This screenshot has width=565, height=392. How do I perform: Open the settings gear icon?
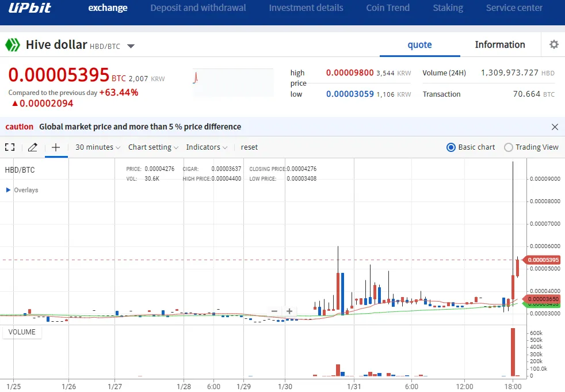tap(554, 44)
